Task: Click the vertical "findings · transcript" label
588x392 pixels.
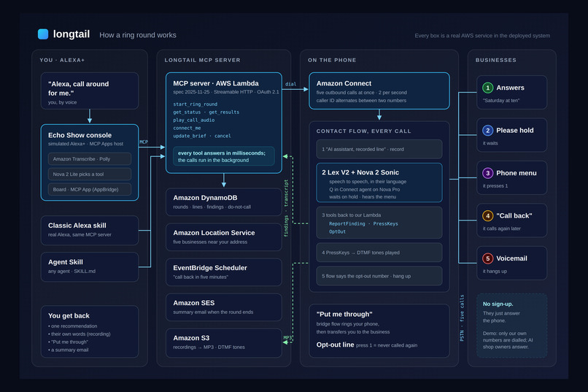Action: coord(286,208)
